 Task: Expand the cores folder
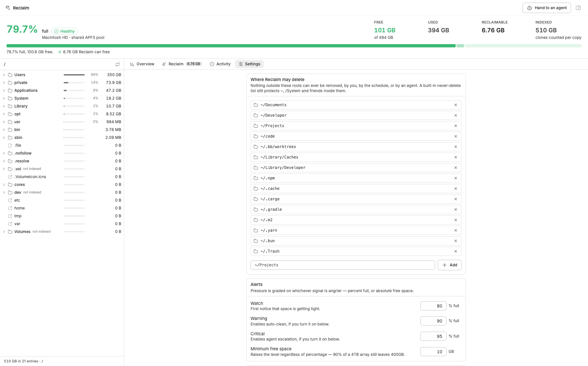pos(4,185)
